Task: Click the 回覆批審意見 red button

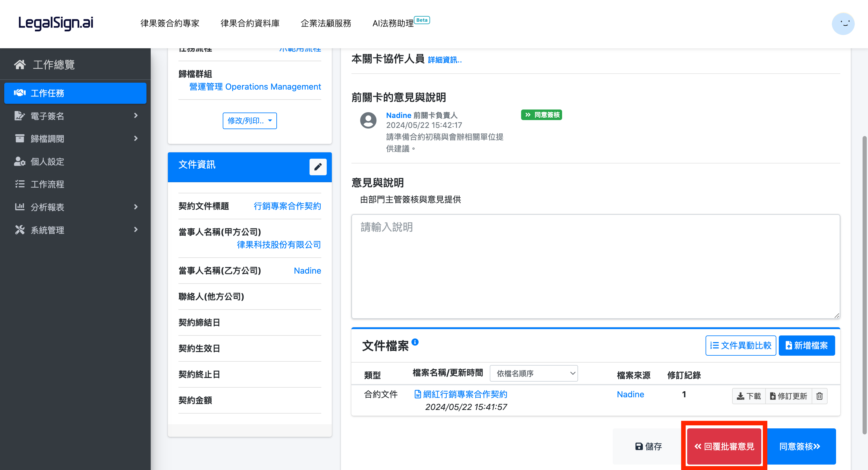Action: click(x=724, y=446)
